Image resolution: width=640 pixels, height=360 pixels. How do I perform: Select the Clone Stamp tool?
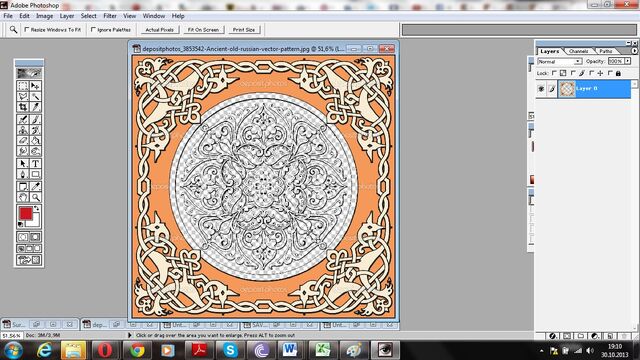tap(23, 130)
